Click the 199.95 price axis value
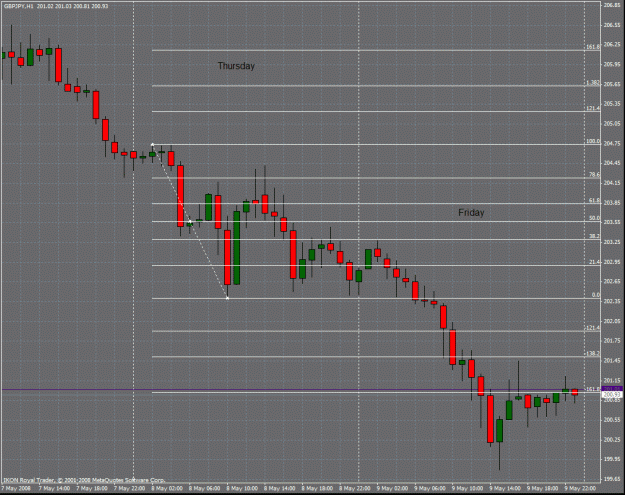 [612, 460]
